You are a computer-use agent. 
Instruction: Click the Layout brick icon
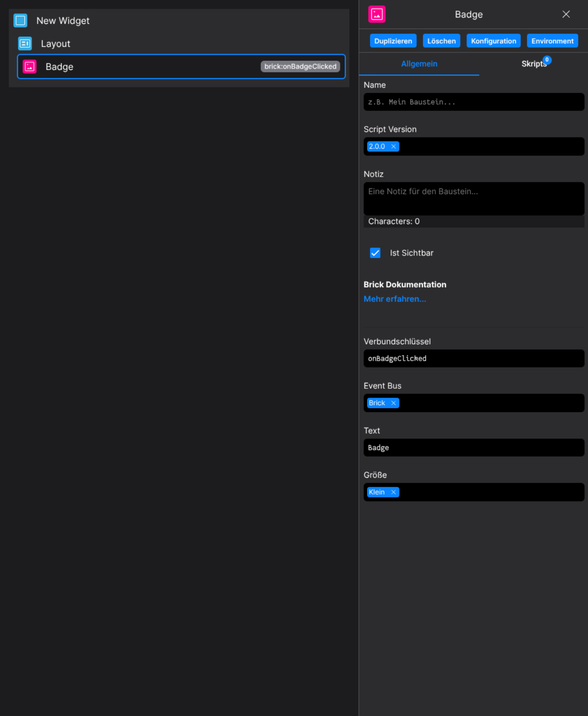25,44
